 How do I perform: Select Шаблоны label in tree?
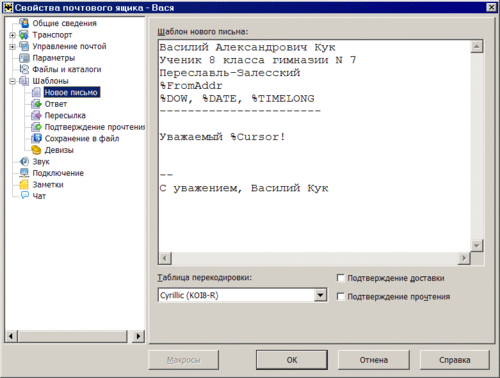pyautogui.click(x=50, y=81)
